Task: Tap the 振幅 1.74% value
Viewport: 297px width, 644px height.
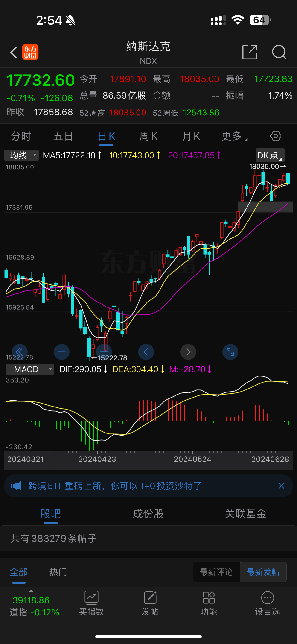Action: coord(280,96)
